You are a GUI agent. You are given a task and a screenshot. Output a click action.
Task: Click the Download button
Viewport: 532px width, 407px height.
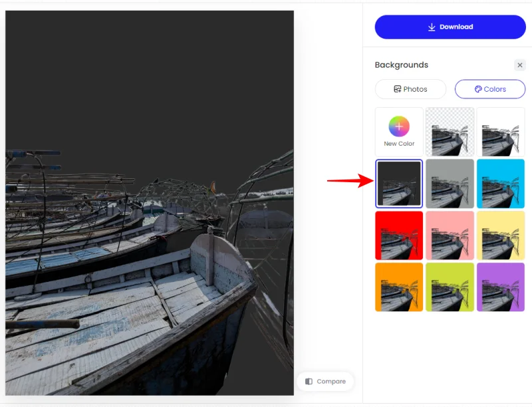pyautogui.click(x=450, y=27)
